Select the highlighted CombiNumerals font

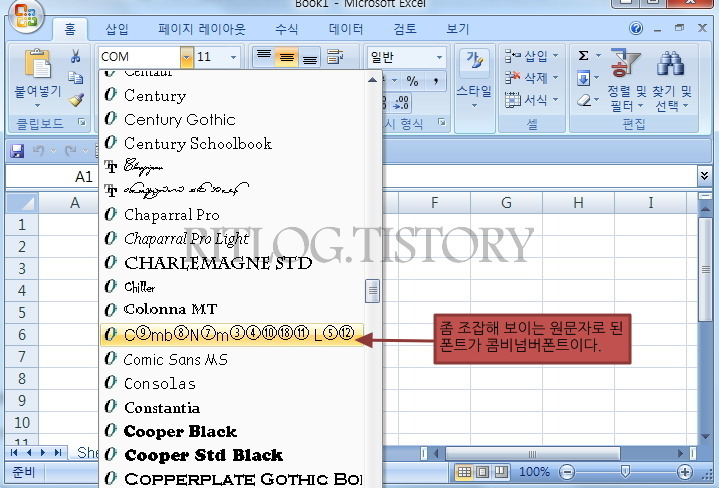(x=232, y=334)
